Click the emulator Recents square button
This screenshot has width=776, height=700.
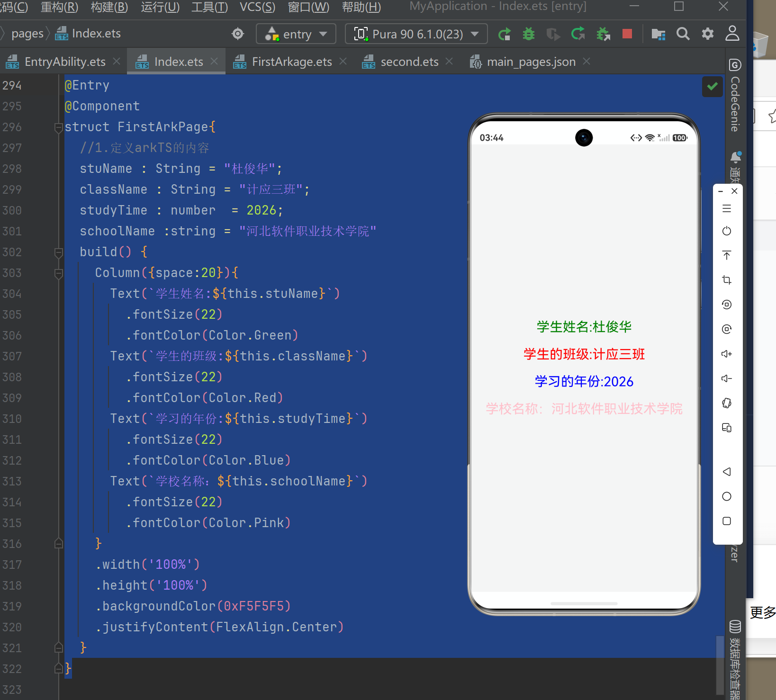(727, 521)
